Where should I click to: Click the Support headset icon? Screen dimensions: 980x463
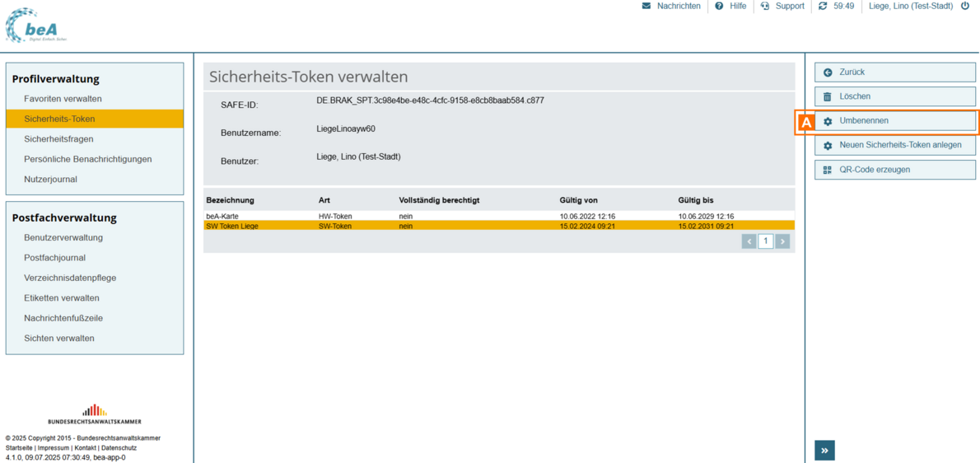(x=765, y=6)
